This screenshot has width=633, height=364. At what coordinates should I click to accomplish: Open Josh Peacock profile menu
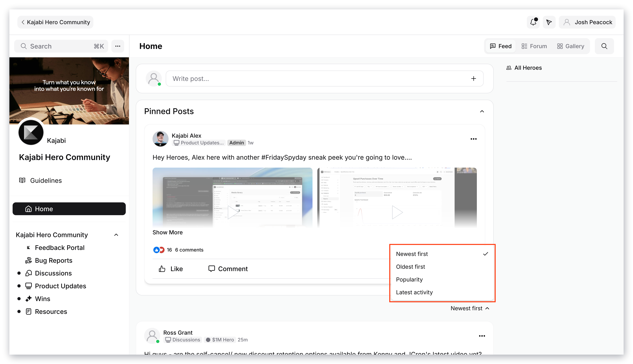[x=587, y=22]
